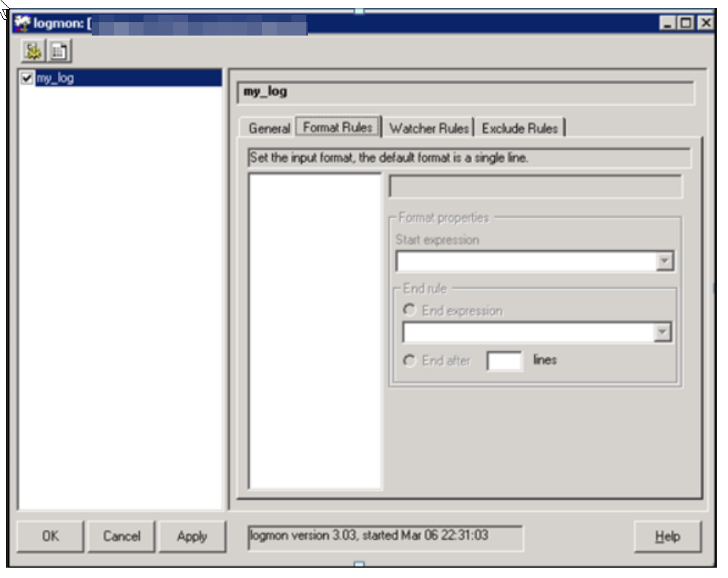Image resolution: width=728 pixels, height=578 pixels.
Task: Click the End after lines input field
Action: pyautogui.click(x=505, y=360)
